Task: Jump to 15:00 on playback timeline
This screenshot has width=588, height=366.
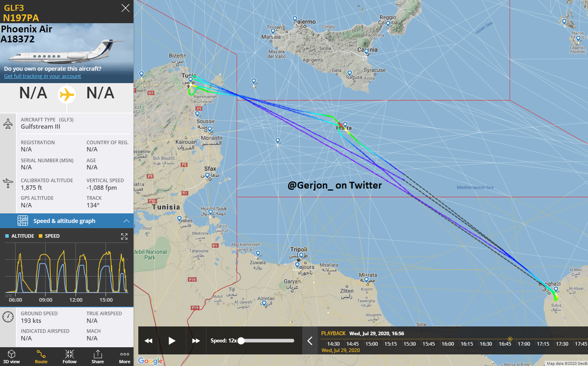Action: pos(371,344)
